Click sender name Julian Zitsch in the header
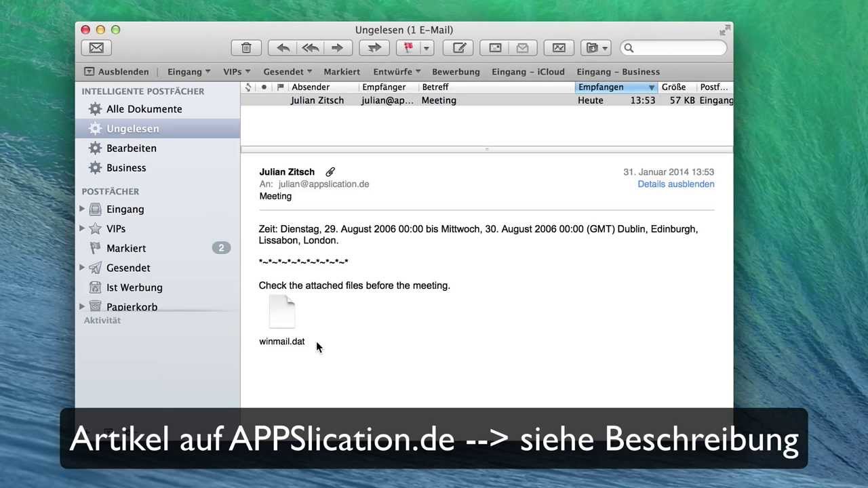This screenshot has height=488, width=868. 287,172
